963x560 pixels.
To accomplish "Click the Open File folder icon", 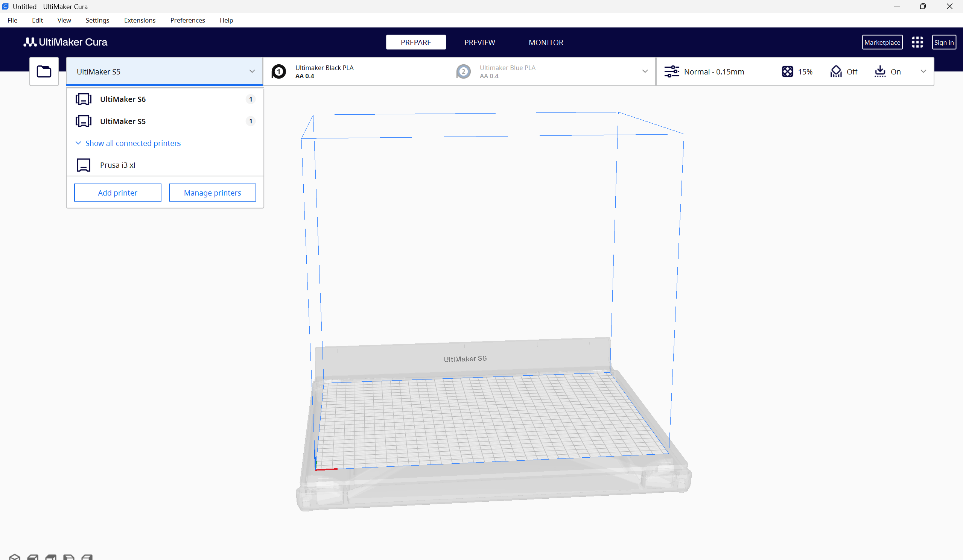I will coord(44,71).
